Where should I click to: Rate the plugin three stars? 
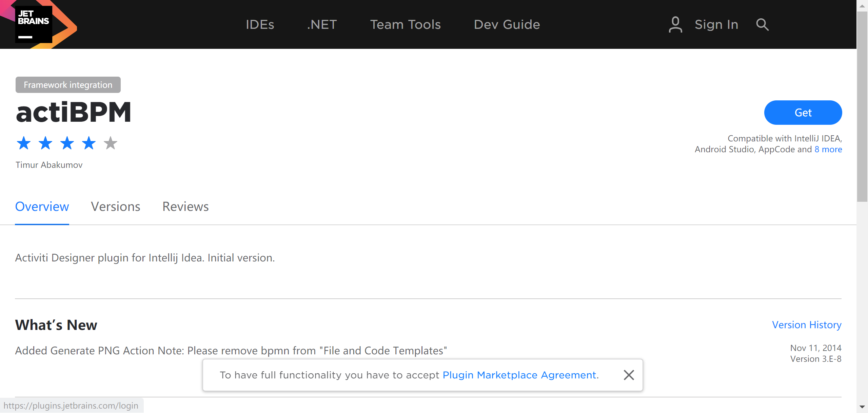tap(67, 143)
